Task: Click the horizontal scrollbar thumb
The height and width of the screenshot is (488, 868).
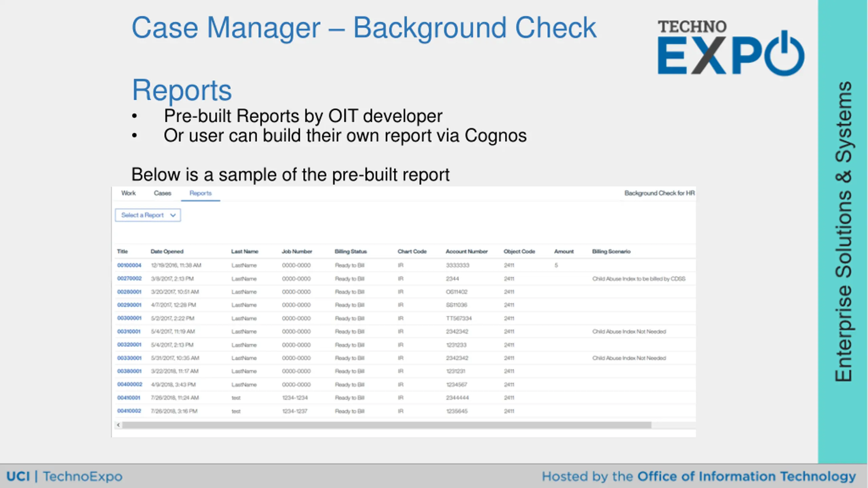Action: (387, 425)
